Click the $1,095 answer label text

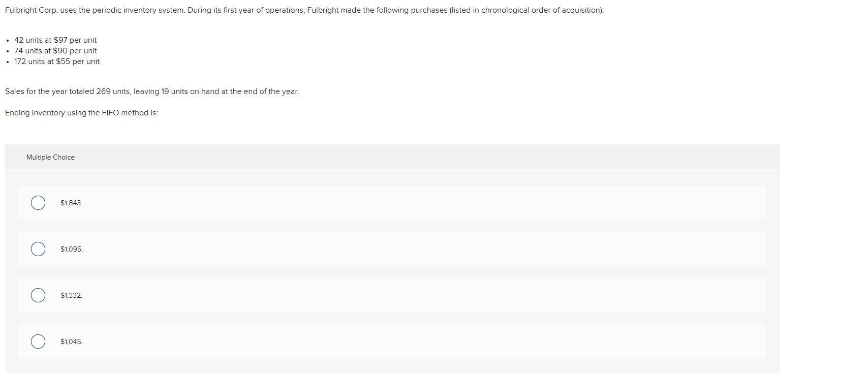(x=71, y=249)
